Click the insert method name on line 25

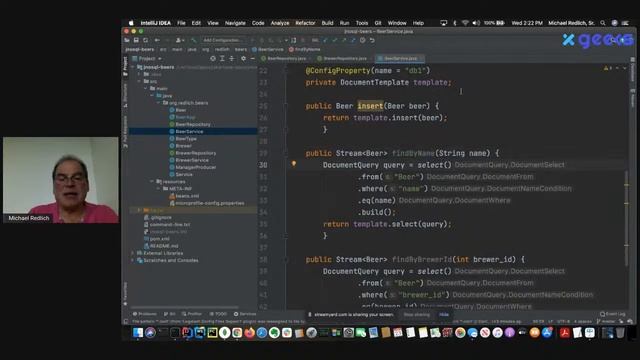370,106
